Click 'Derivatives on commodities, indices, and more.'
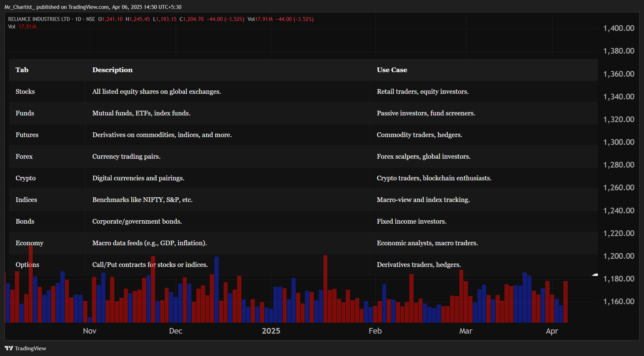Screen dimensions: 644x356 tap(162, 135)
